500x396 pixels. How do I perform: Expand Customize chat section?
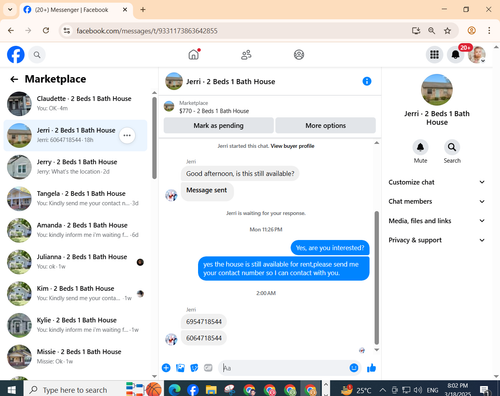(x=437, y=182)
